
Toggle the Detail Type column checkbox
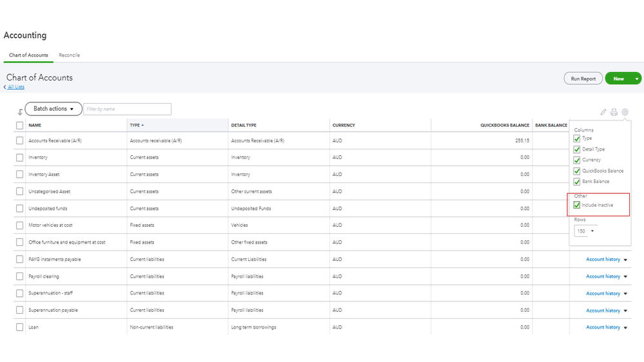pos(577,149)
